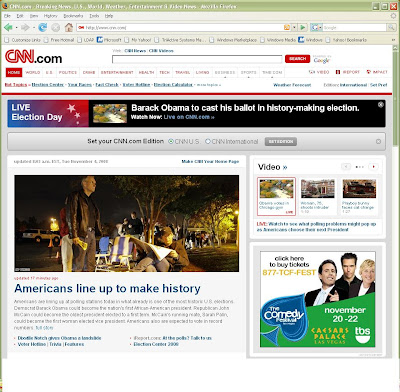
Task: Close the CNN Edition selection bar
Action: pos(378,141)
